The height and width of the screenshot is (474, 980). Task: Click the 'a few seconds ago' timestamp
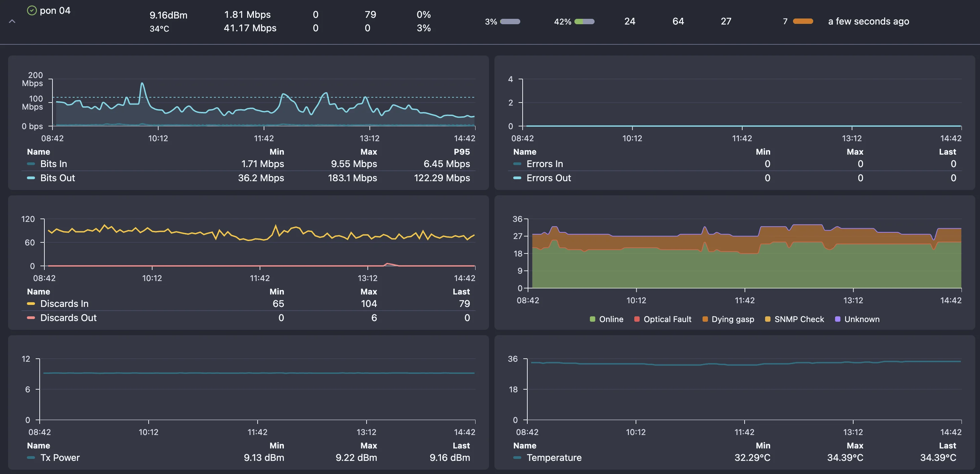868,21
